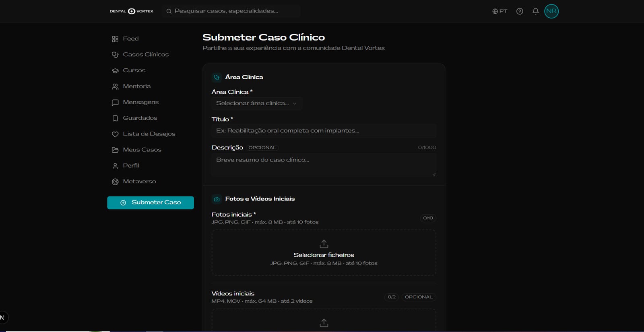
Task: Click the Dental Vortex logo
Action: [x=132, y=11]
